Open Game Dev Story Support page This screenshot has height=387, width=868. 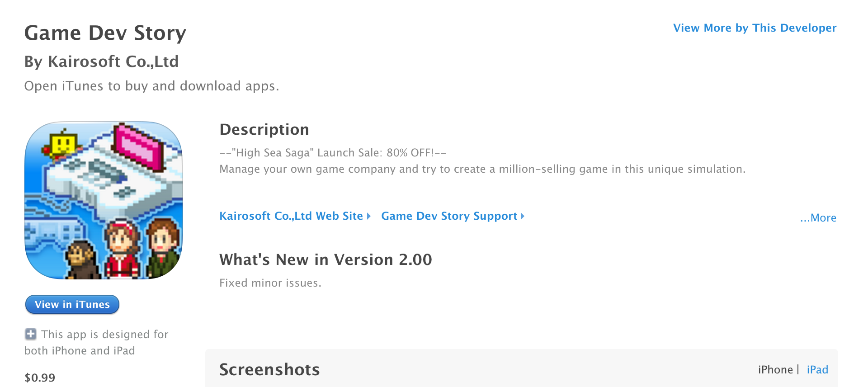coord(448,216)
